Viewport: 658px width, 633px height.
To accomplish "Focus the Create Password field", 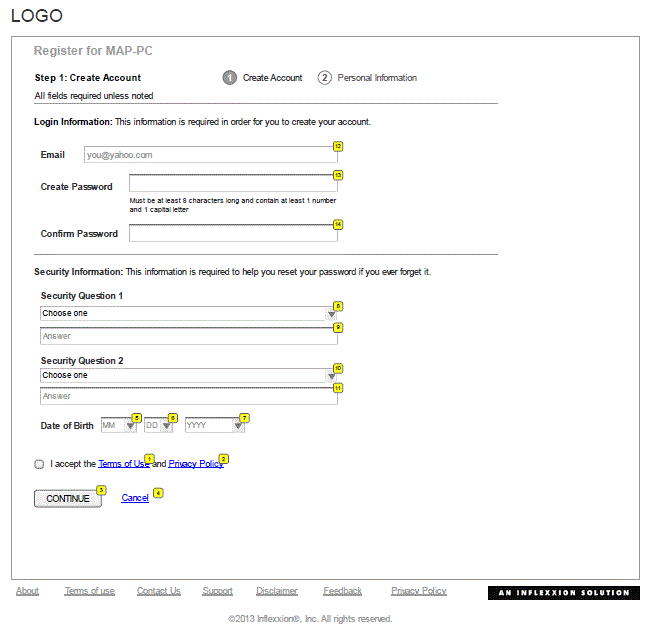I will (x=233, y=183).
